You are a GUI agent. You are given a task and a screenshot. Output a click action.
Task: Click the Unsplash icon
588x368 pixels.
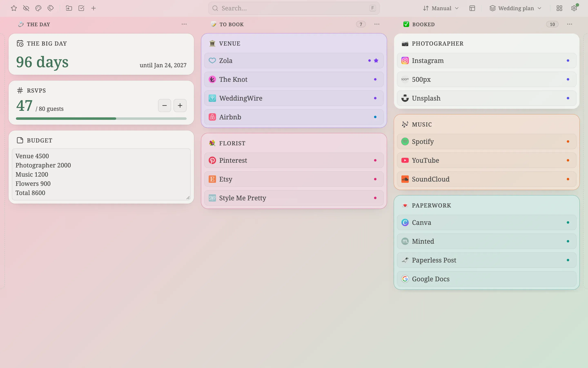(405, 98)
